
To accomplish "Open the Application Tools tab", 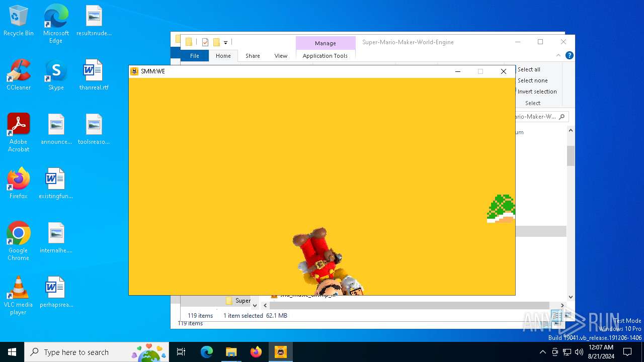I will [x=325, y=56].
